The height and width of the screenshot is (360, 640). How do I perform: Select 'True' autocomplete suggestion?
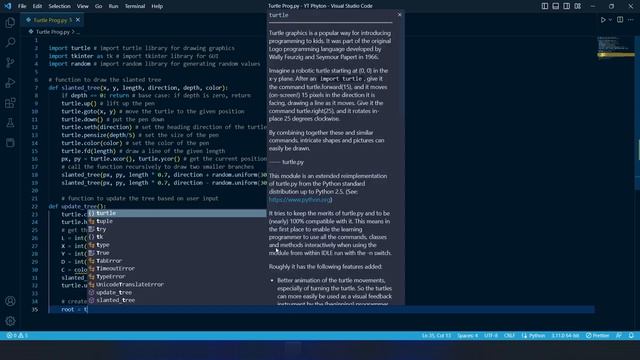177,253
